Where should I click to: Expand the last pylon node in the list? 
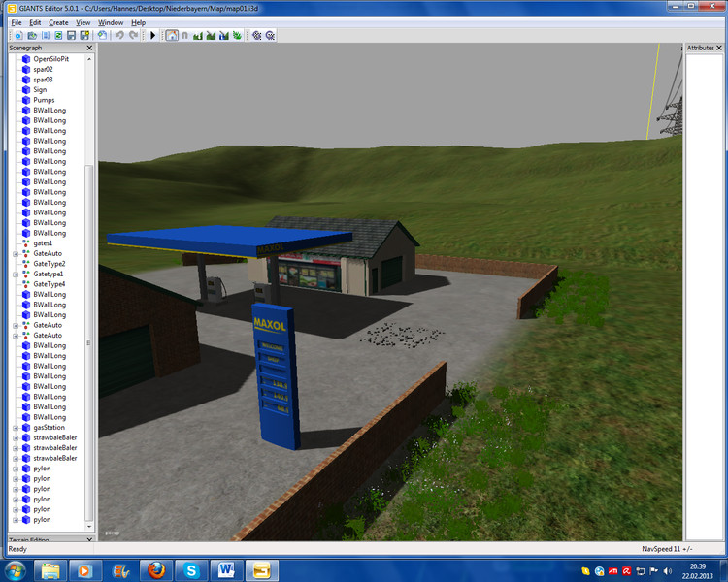point(16,520)
